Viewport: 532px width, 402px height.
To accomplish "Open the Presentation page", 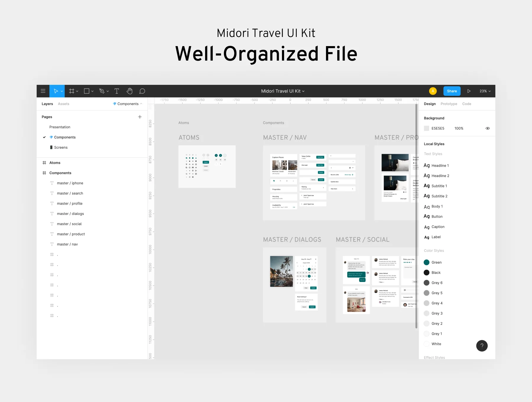I will pos(60,127).
